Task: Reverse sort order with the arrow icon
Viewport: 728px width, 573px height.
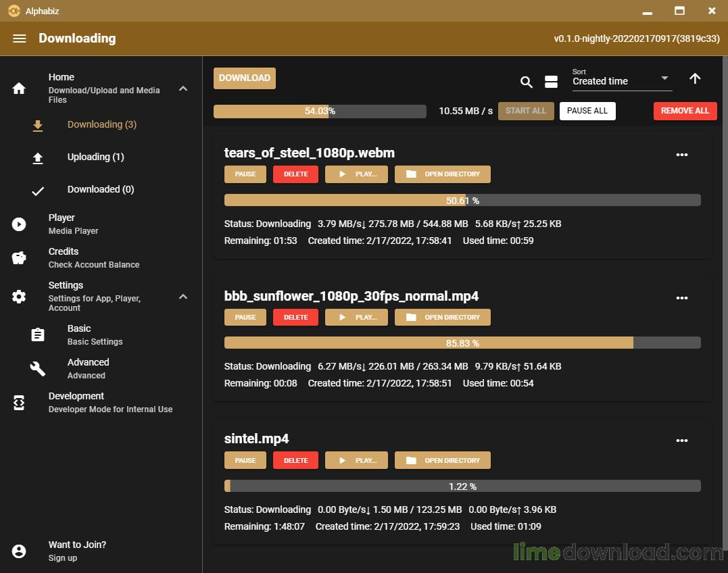Action: (695, 79)
